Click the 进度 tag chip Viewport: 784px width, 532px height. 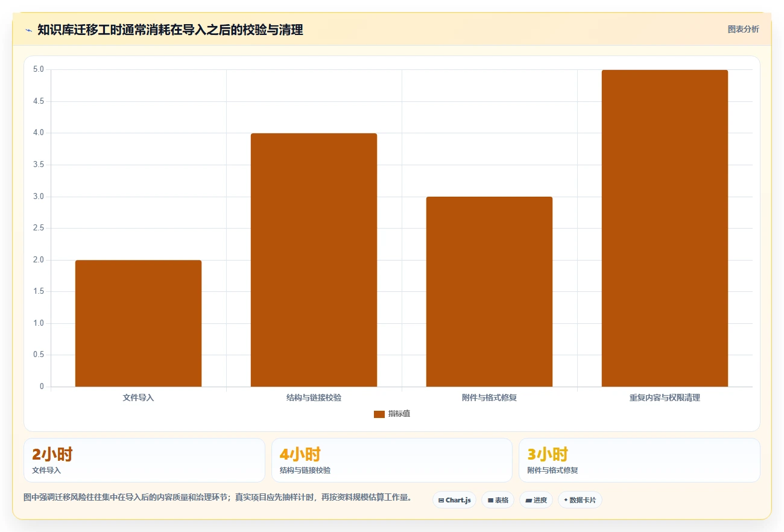tap(536, 500)
